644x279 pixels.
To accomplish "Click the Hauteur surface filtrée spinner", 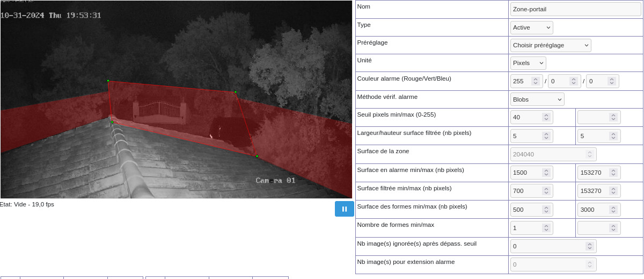I will pyautogui.click(x=613, y=135).
